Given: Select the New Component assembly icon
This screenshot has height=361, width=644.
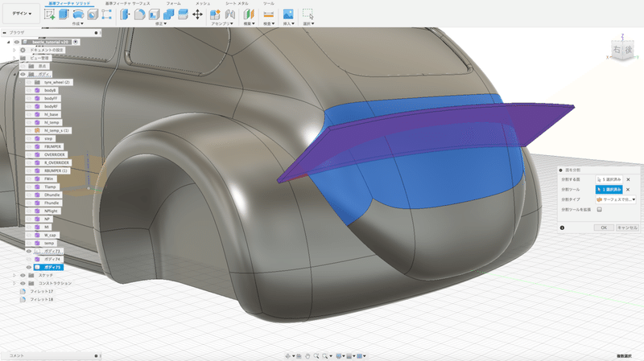Looking at the screenshot, I should click(215, 14).
